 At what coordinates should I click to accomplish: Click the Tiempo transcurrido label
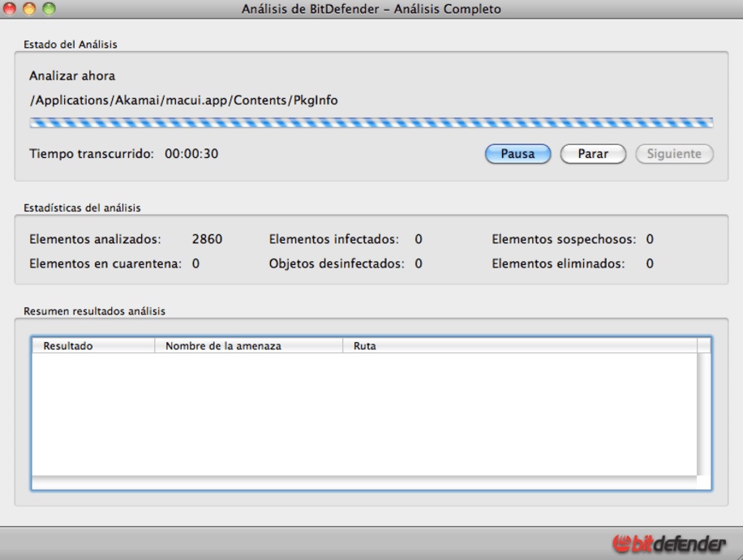pyautogui.click(x=92, y=154)
